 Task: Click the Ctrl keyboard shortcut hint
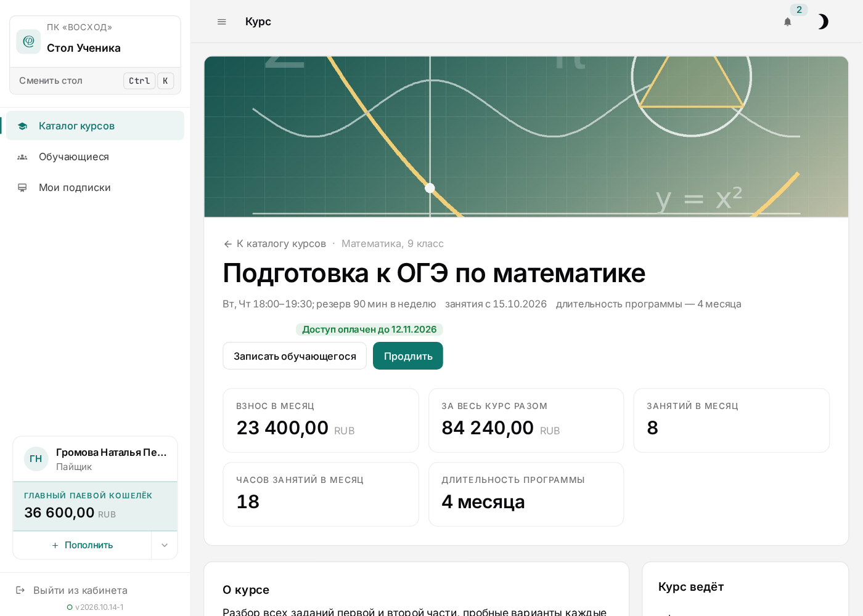coord(139,81)
